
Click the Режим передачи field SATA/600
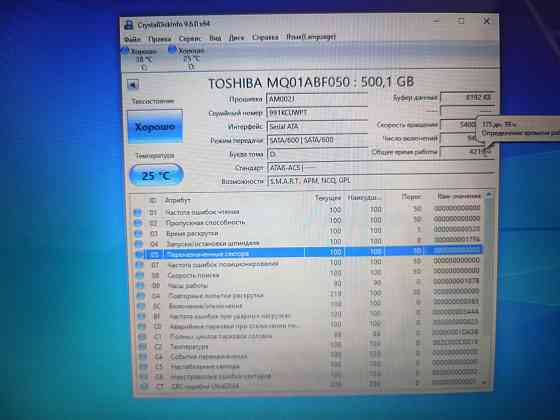[317, 140]
